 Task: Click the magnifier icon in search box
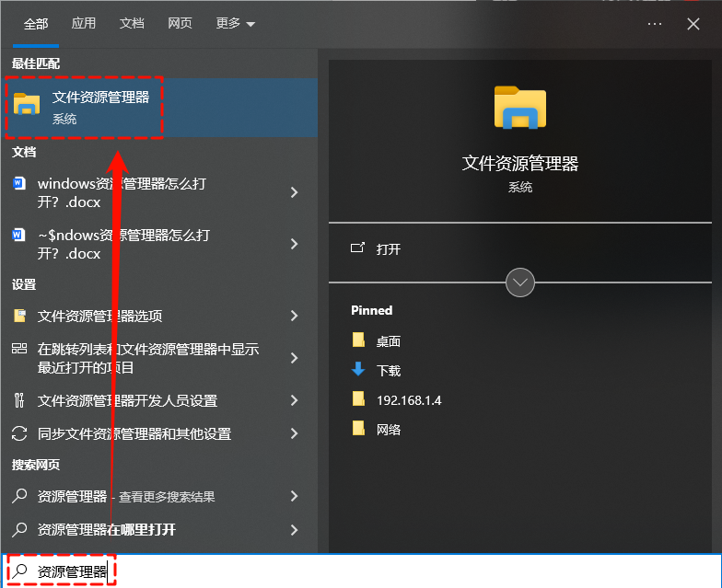tap(19, 571)
